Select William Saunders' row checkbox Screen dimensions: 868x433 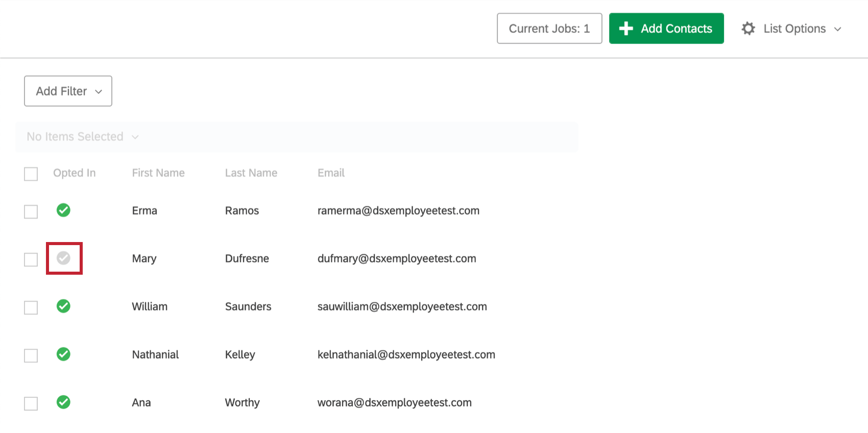[31, 307]
